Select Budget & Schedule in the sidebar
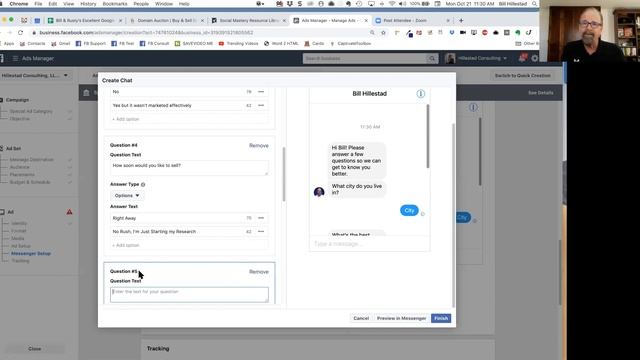The width and height of the screenshot is (640, 360). tap(30, 182)
